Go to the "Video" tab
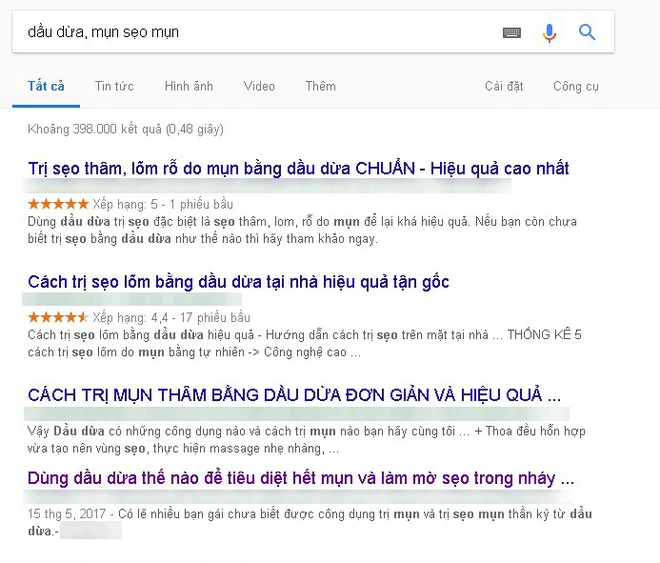This screenshot has width=660, height=563. (259, 86)
